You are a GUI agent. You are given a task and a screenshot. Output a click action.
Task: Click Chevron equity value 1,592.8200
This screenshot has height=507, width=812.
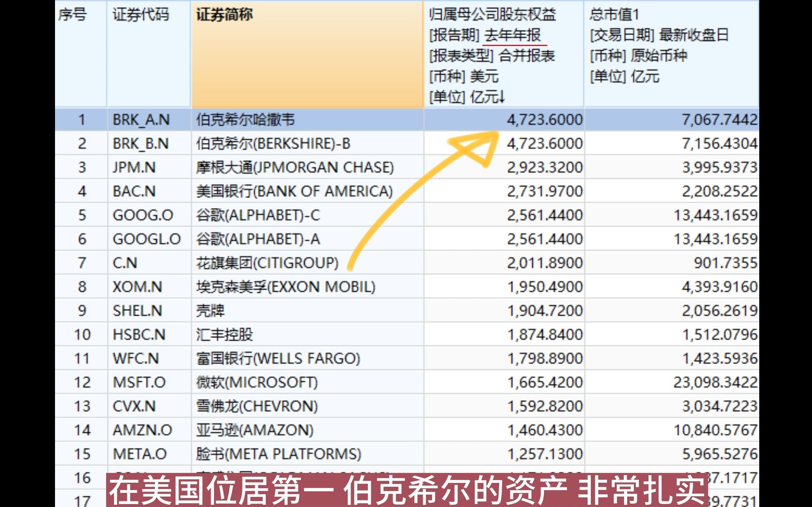[x=545, y=406]
